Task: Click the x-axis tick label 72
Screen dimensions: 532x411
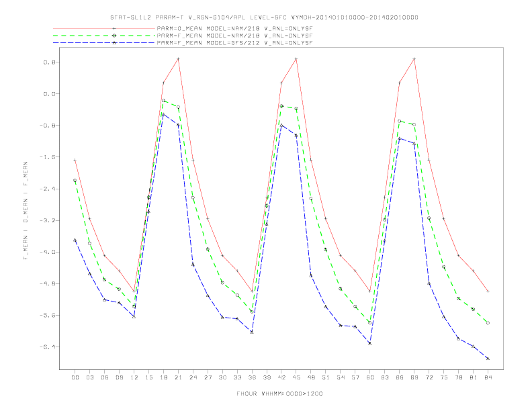Action: pos(429,377)
